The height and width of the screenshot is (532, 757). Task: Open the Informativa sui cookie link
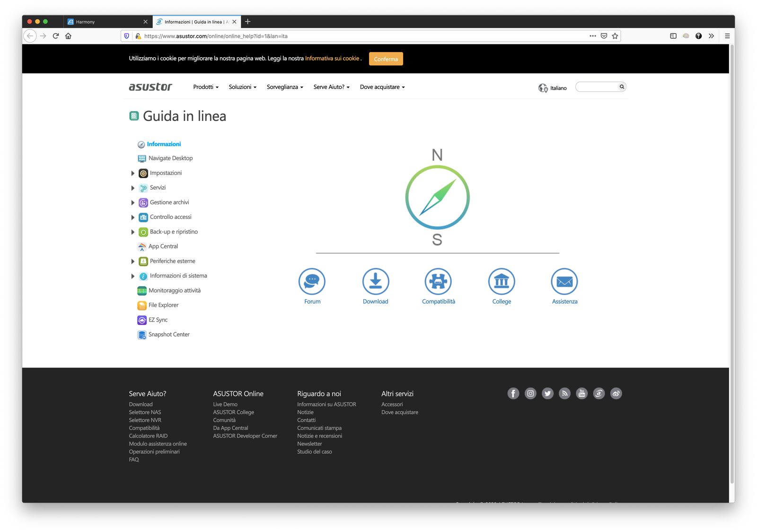pos(332,59)
